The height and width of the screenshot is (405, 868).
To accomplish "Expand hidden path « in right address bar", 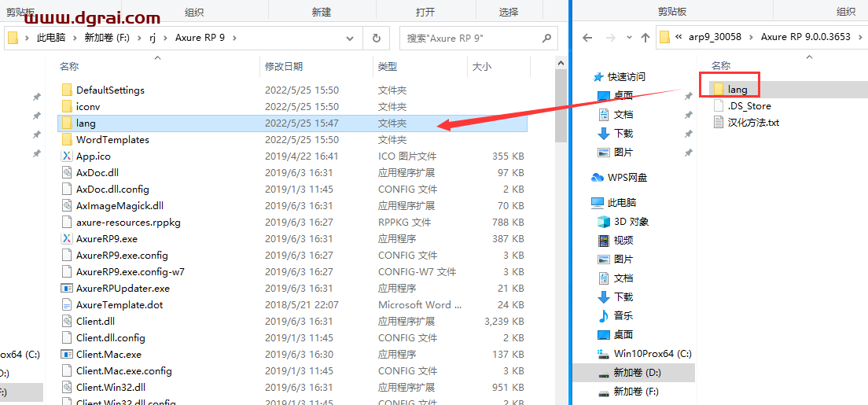I will click(678, 38).
